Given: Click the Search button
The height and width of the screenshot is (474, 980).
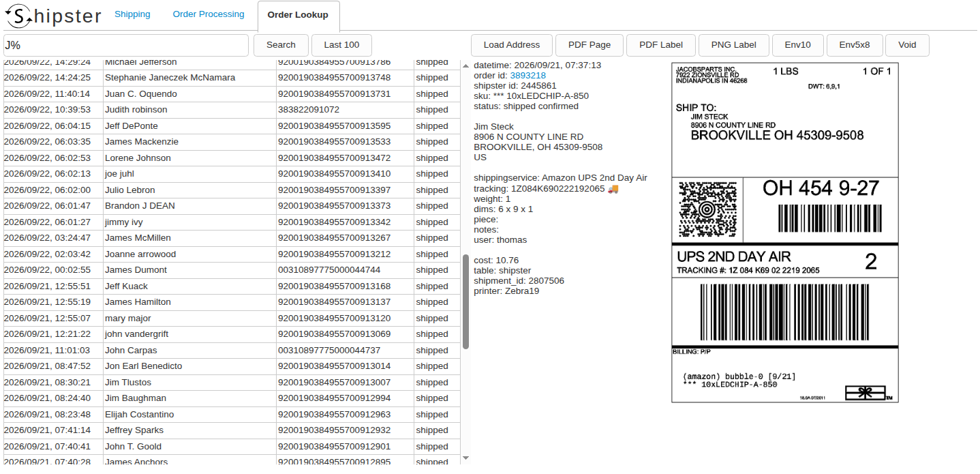Looking at the screenshot, I should [281, 45].
